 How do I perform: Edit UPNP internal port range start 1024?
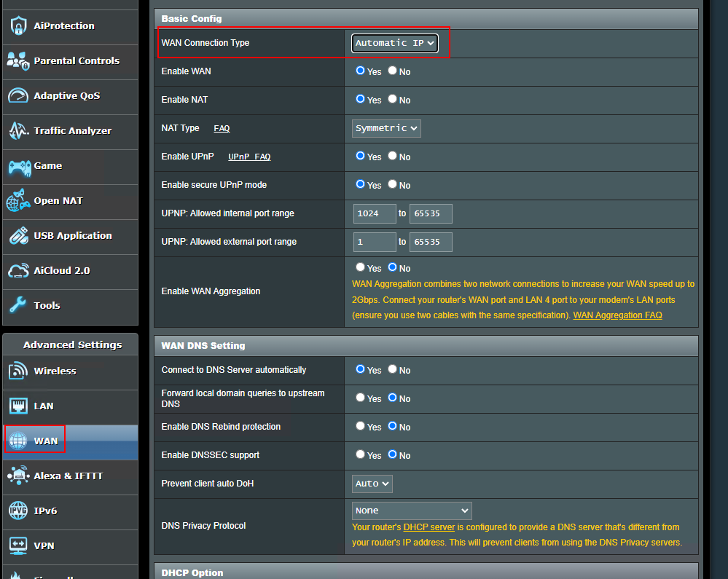(375, 214)
